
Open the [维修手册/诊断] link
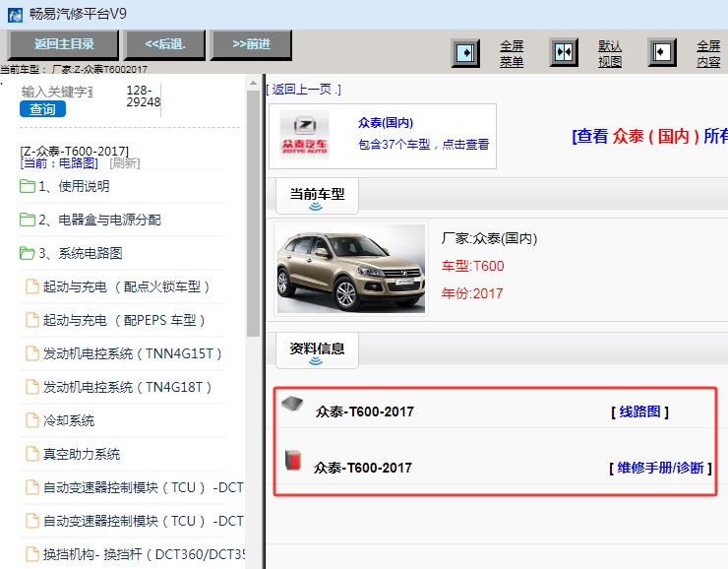[x=660, y=468]
